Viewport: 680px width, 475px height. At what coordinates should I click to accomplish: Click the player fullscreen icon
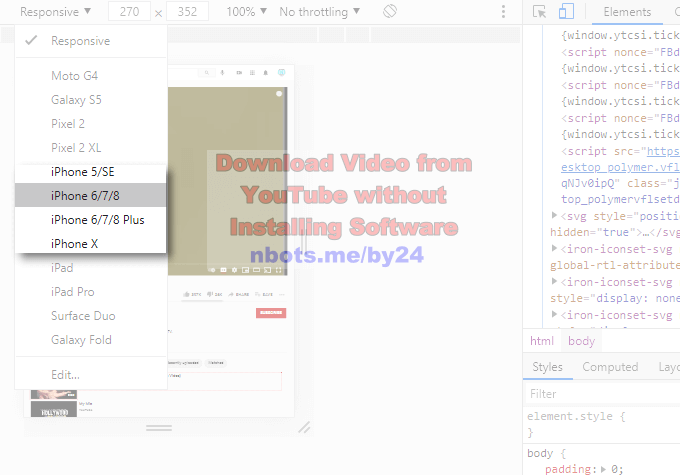[x=278, y=270]
